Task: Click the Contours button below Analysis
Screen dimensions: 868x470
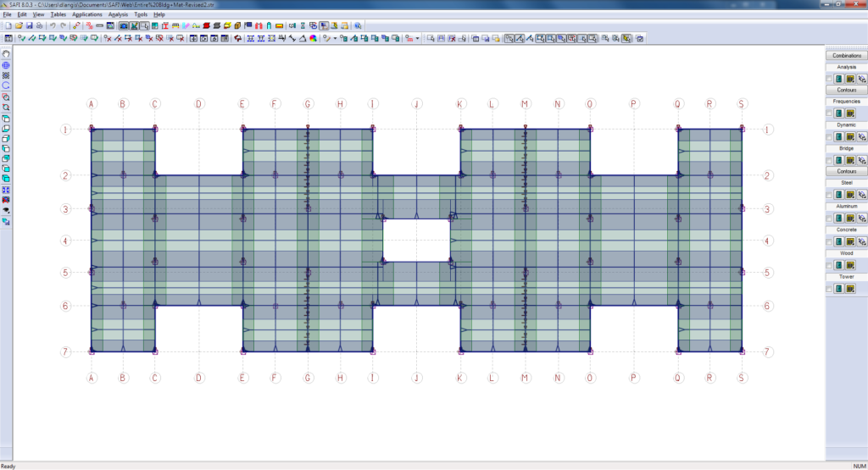Action: pyautogui.click(x=847, y=90)
